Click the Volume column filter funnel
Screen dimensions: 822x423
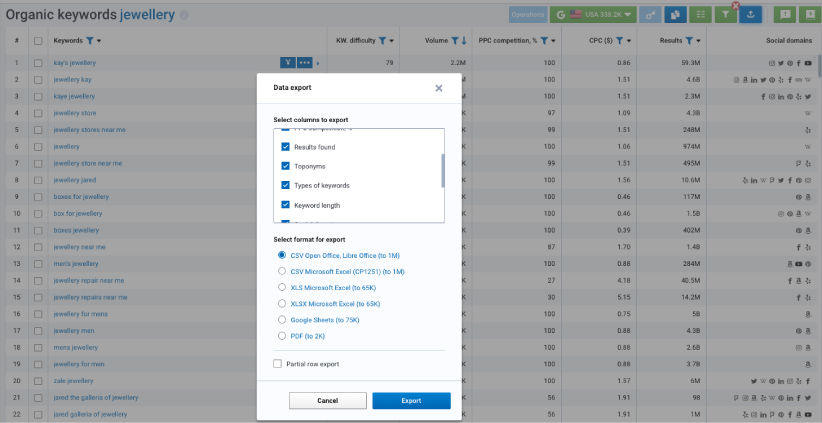(x=455, y=40)
